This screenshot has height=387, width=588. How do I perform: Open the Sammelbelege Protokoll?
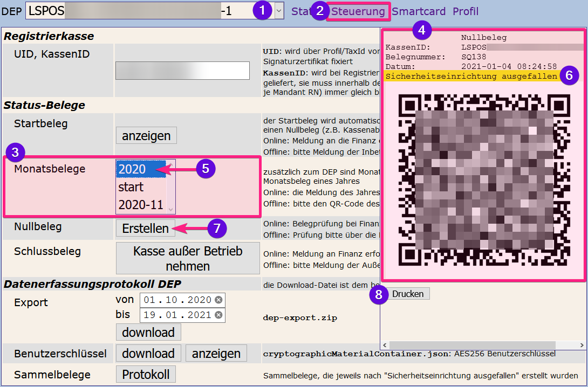pos(146,374)
